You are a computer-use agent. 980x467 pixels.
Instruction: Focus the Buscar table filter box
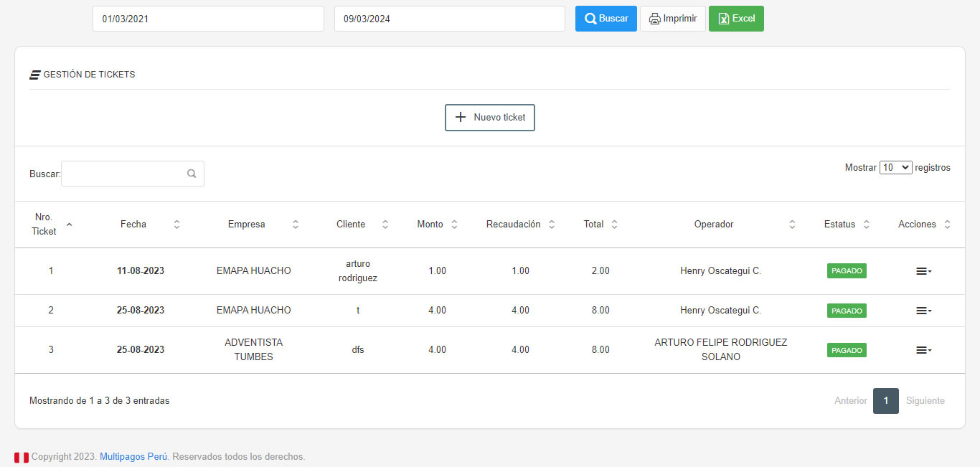133,174
